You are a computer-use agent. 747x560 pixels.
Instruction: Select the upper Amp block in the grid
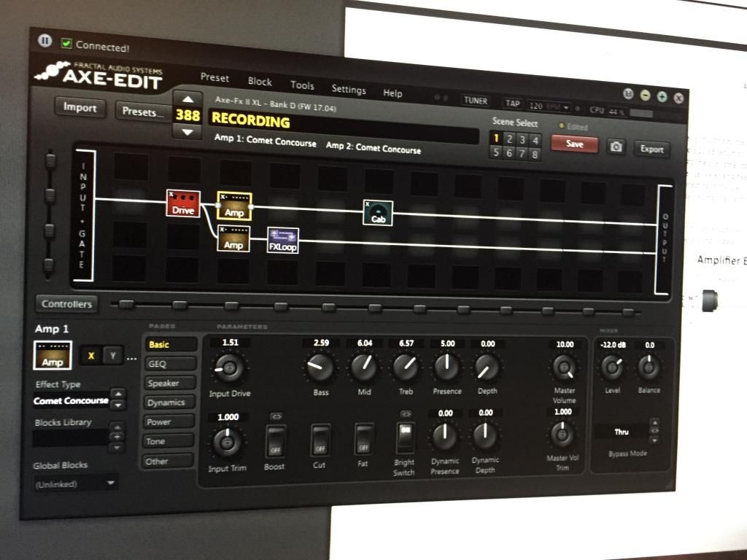[234, 206]
